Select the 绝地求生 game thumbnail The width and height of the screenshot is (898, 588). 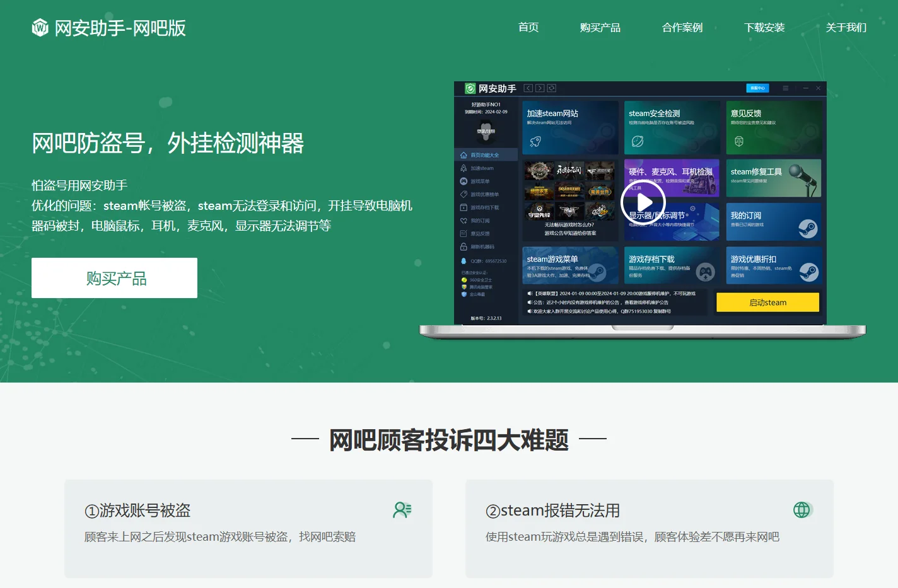(x=539, y=190)
